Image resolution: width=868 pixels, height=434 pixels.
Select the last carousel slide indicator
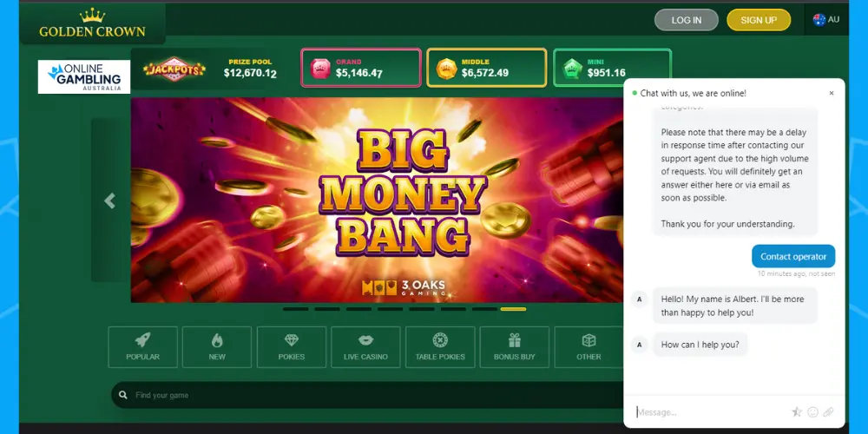pos(513,309)
